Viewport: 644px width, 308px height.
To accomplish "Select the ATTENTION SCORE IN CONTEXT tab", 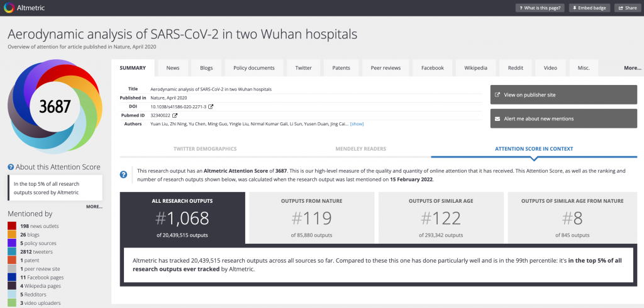I will pyautogui.click(x=534, y=149).
